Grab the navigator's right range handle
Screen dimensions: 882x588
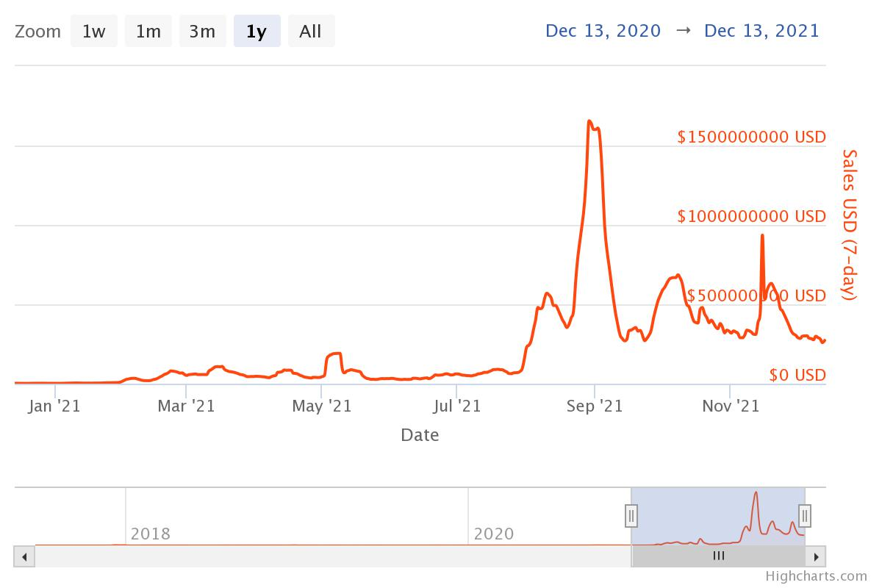tap(805, 516)
